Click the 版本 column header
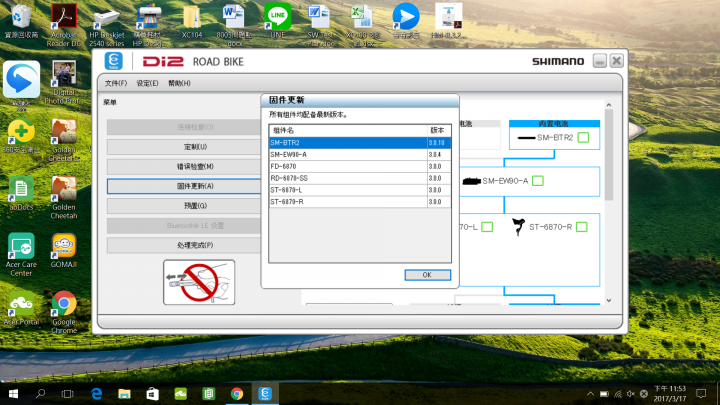The height and width of the screenshot is (405, 720). tap(439, 130)
